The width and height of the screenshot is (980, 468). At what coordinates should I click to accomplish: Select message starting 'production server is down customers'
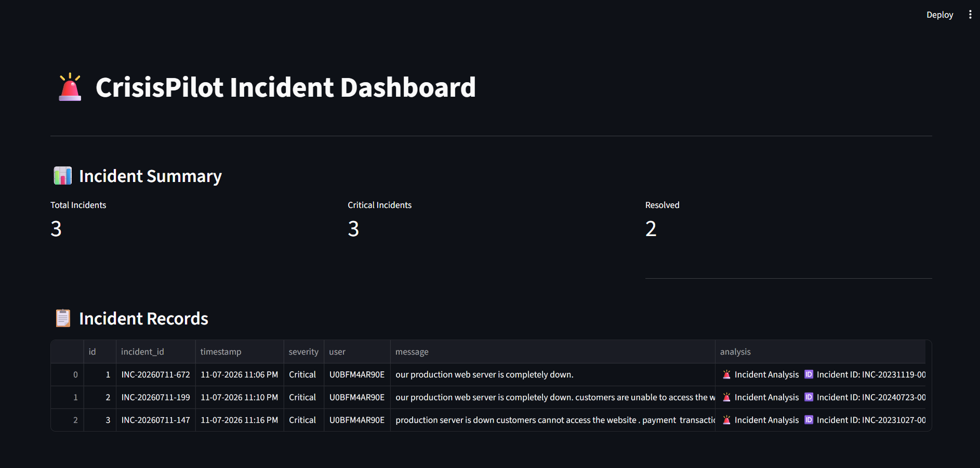pyautogui.click(x=552, y=420)
